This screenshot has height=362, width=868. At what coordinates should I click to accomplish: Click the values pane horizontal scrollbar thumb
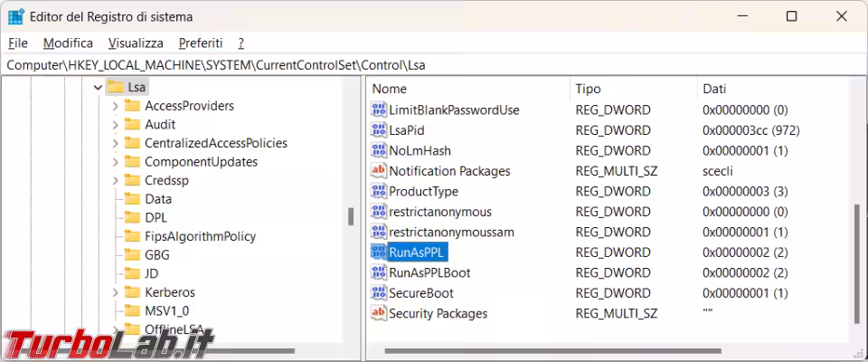point(553,350)
